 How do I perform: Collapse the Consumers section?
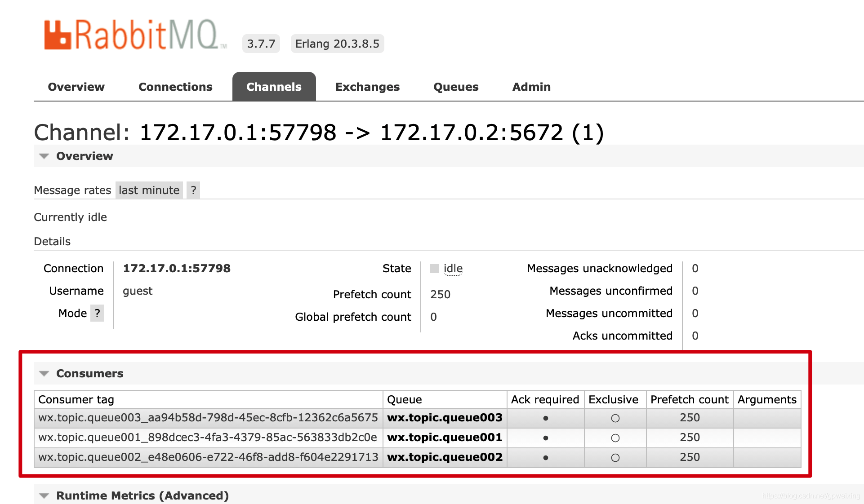tap(89, 373)
